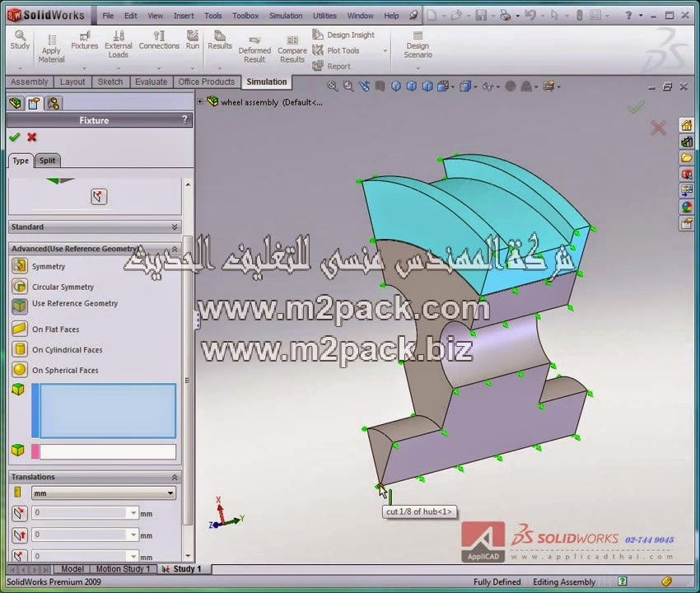Open SolidWorks Resources home icon in task pane

click(687, 126)
